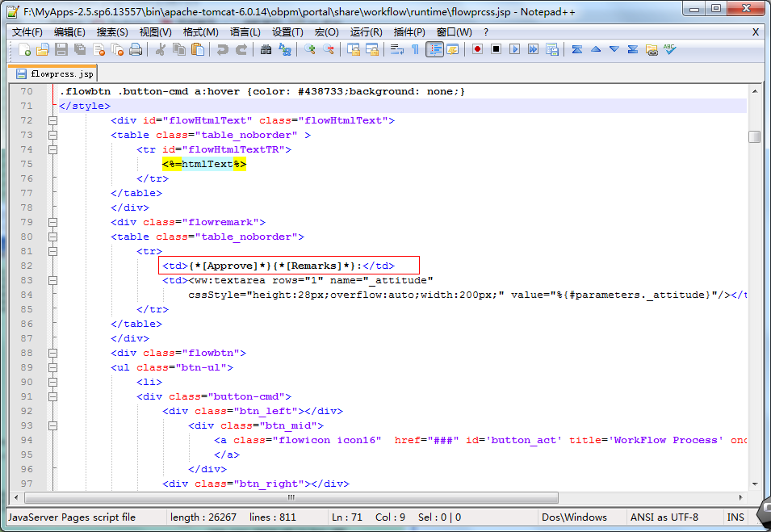771x532 pixels.
Task: Toggle synchronized horizontal scrolling
Action: click(371, 49)
